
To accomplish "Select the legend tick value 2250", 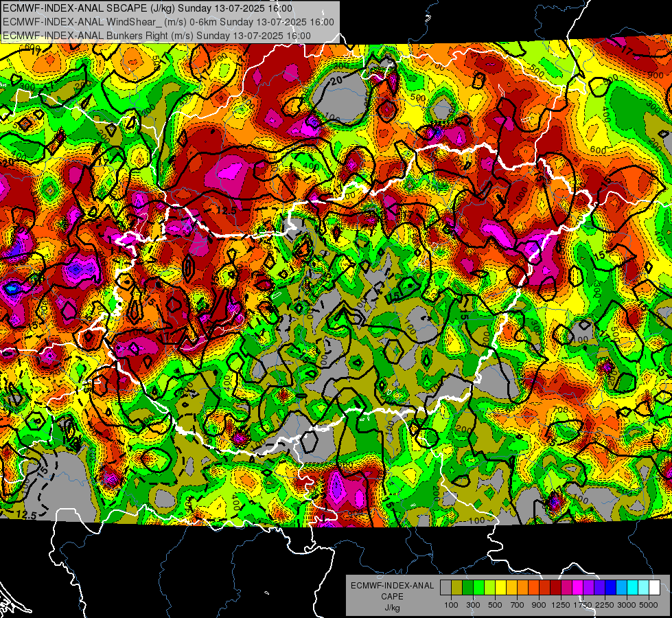I will pyautogui.click(x=605, y=605).
